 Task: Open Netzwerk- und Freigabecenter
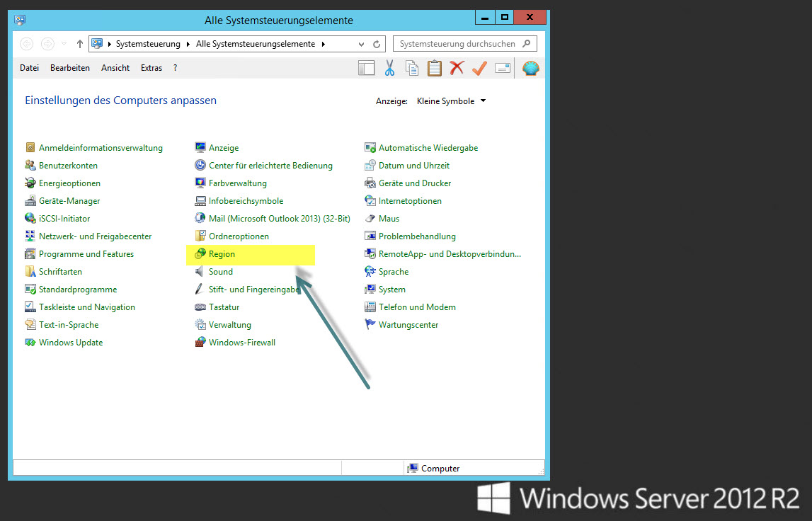click(x=96, y=236)
